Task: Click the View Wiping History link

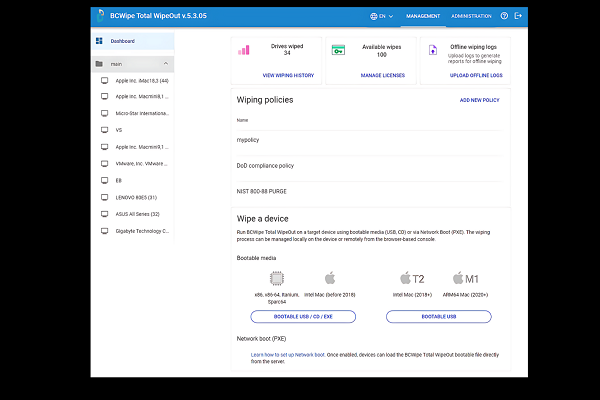Action: [287, 75]
